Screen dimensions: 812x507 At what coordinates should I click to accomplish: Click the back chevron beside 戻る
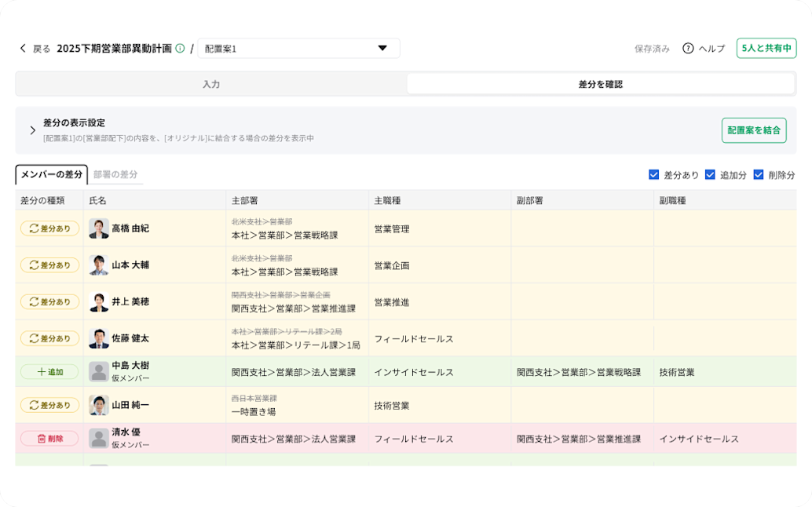pos(23,48)
